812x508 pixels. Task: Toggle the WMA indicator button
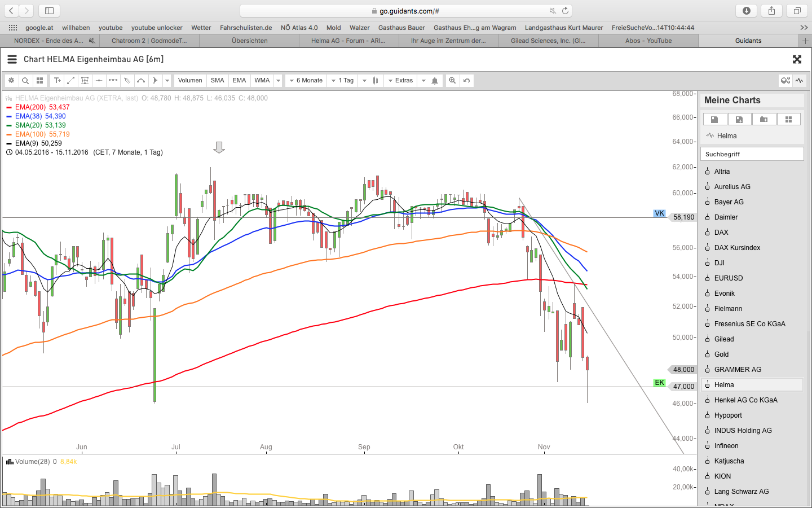point(262,81)
